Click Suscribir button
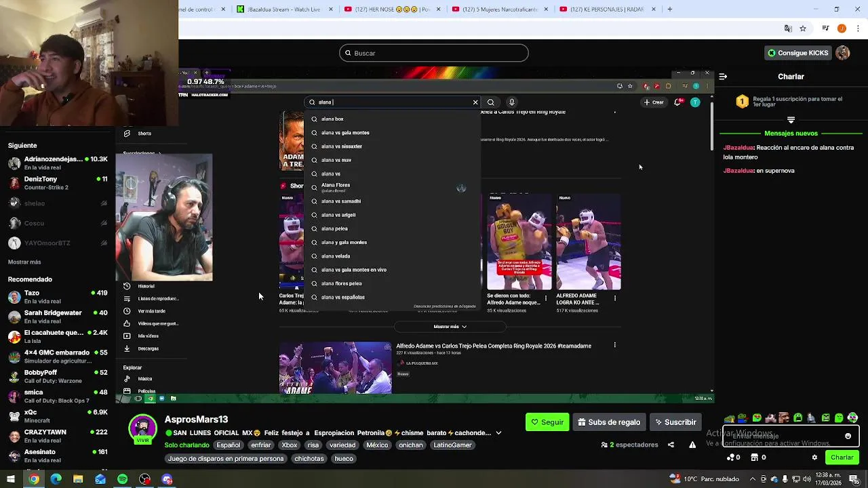868x488 pixels. (674, 422)
